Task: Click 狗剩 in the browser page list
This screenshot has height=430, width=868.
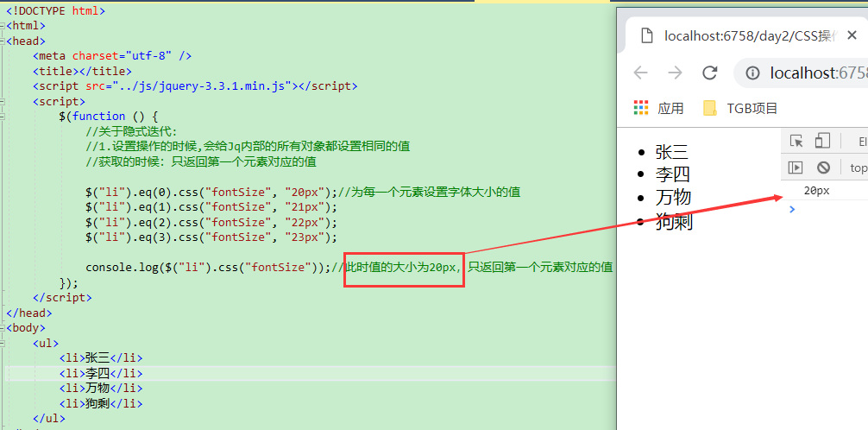Action: 674,221
